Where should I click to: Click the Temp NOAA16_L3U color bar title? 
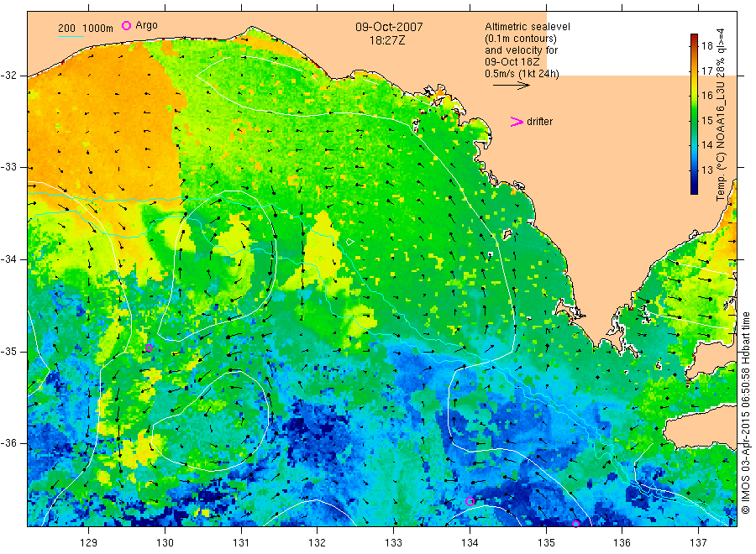[721, 115]
